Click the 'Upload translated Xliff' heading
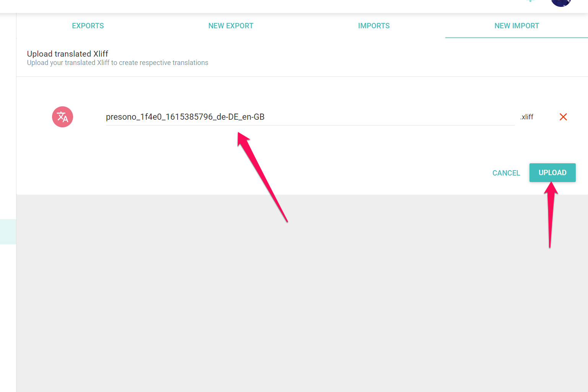 pyautogui.click(x=68, y=54)
